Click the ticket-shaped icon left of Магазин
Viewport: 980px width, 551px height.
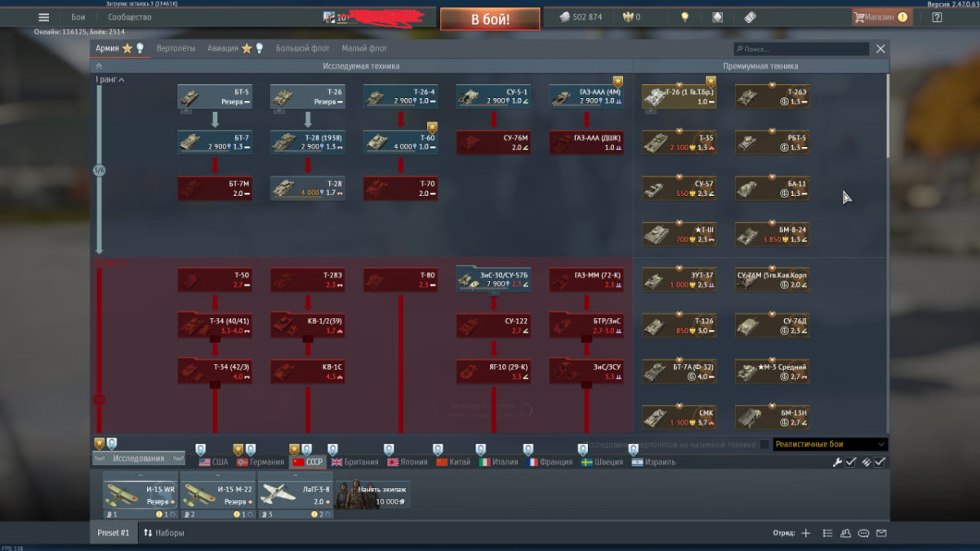click(x=750, y=17)
